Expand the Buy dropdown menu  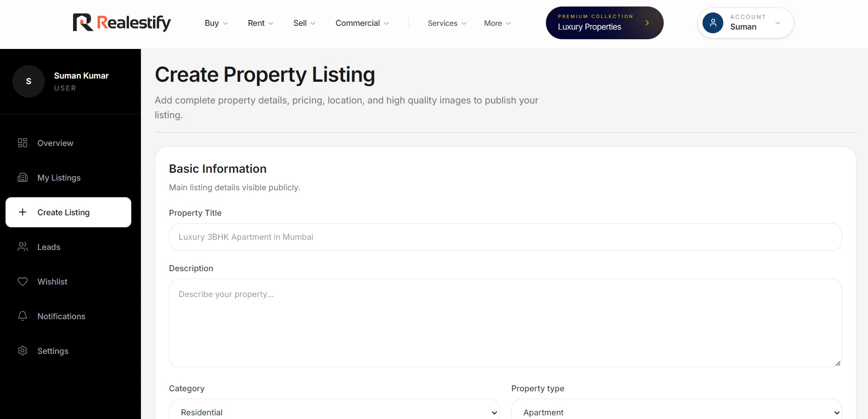(x=216, y=23)
